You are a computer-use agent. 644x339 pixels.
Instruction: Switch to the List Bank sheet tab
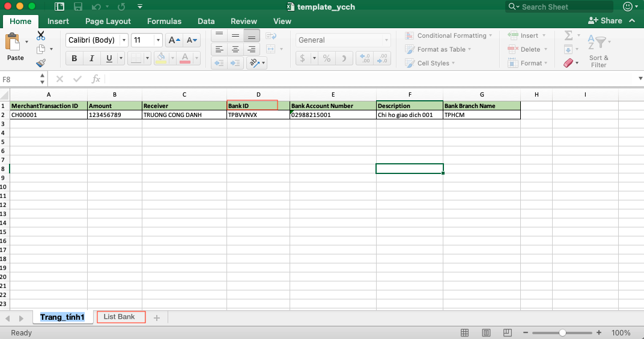click(121, 317)
